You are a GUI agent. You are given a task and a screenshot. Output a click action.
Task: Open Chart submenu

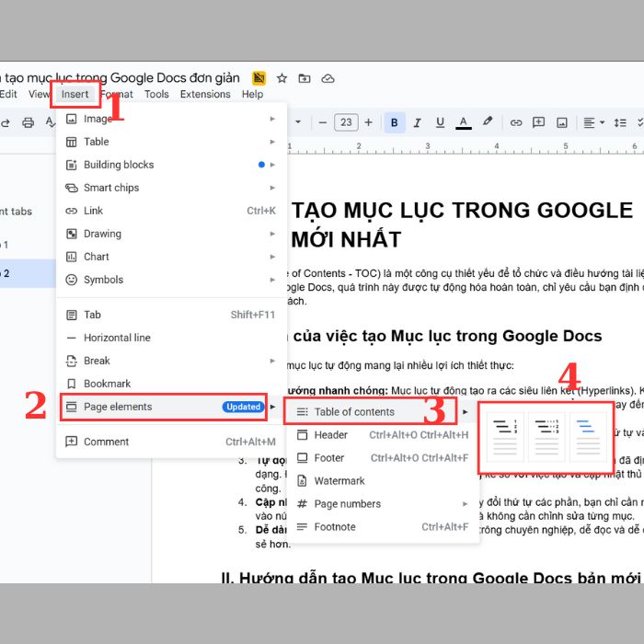[x=171, y=257]
